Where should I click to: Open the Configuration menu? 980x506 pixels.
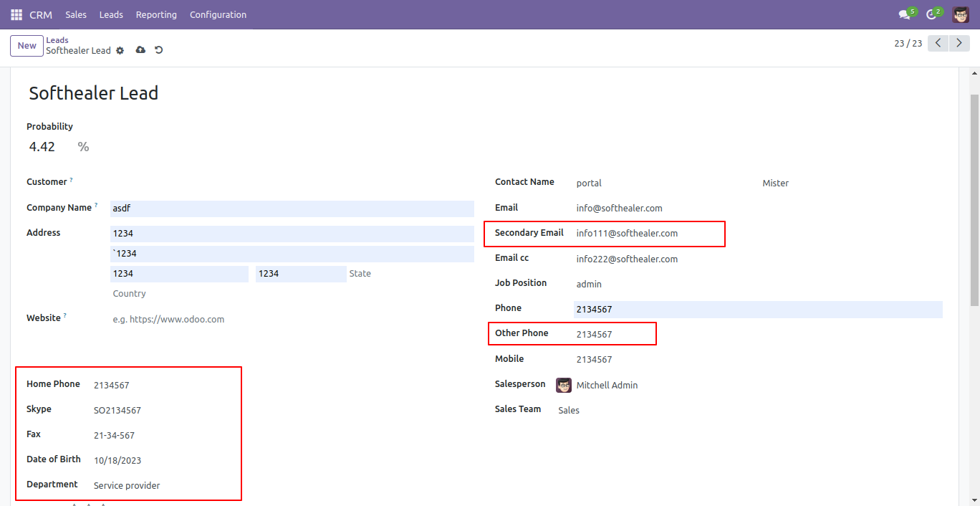218,14
